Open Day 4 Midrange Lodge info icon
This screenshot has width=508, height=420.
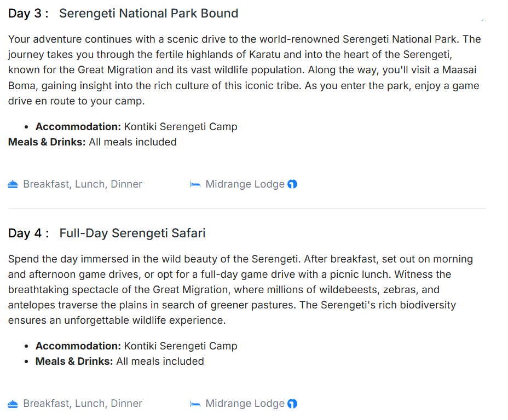[292, 404]
